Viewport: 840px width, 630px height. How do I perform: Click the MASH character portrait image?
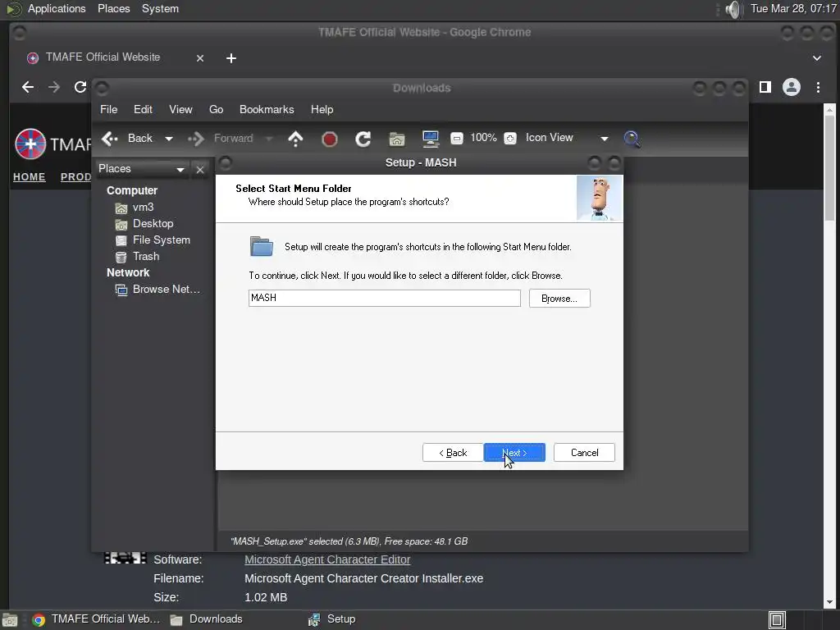pos(600,199)
